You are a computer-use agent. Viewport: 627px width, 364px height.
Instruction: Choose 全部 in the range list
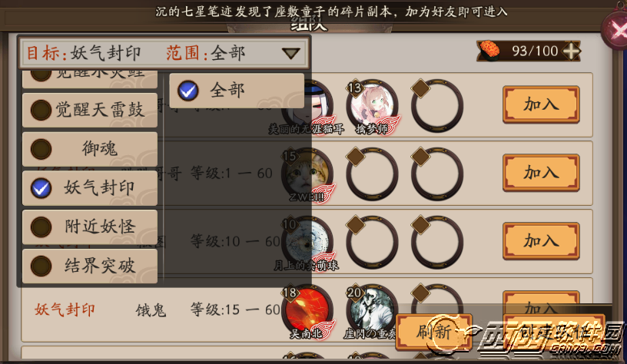tap(237, 91)
